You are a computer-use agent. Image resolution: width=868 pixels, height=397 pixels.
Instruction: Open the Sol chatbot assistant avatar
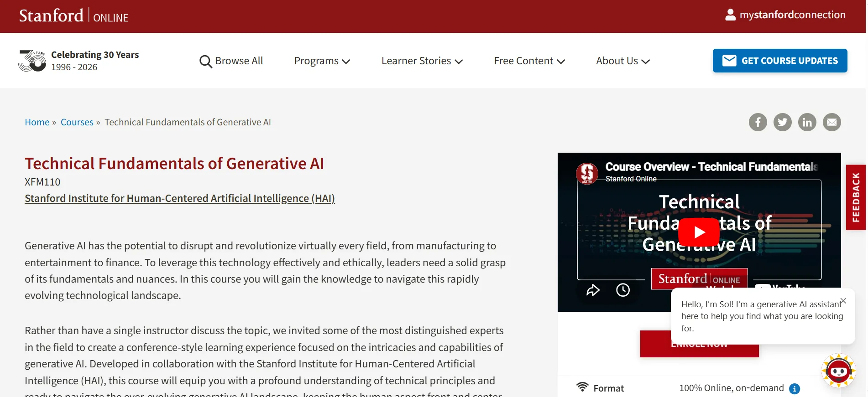pyautogui.click(x=839, y=371)
